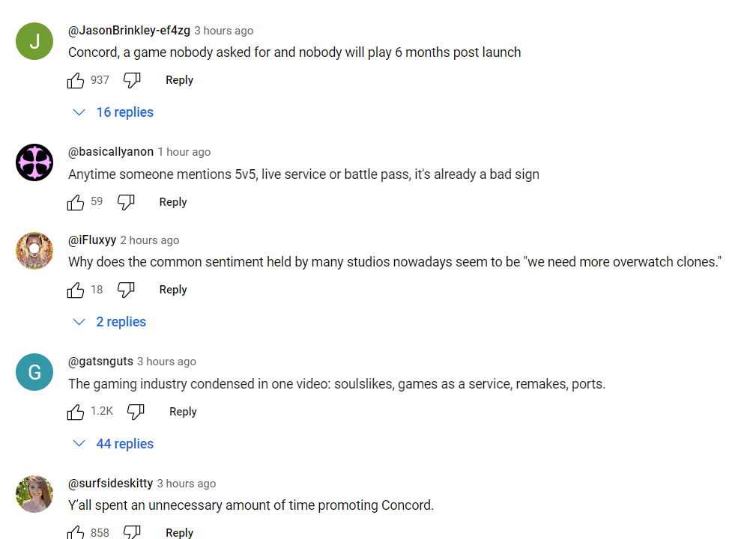
Task: Reply to gatsnguts' comment
Action: (x=183, y=412)
